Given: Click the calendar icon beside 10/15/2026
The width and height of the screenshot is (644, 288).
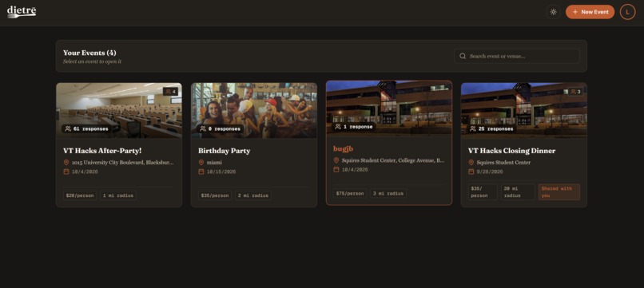Looking at the screenshot, I should tap(201, 172).
